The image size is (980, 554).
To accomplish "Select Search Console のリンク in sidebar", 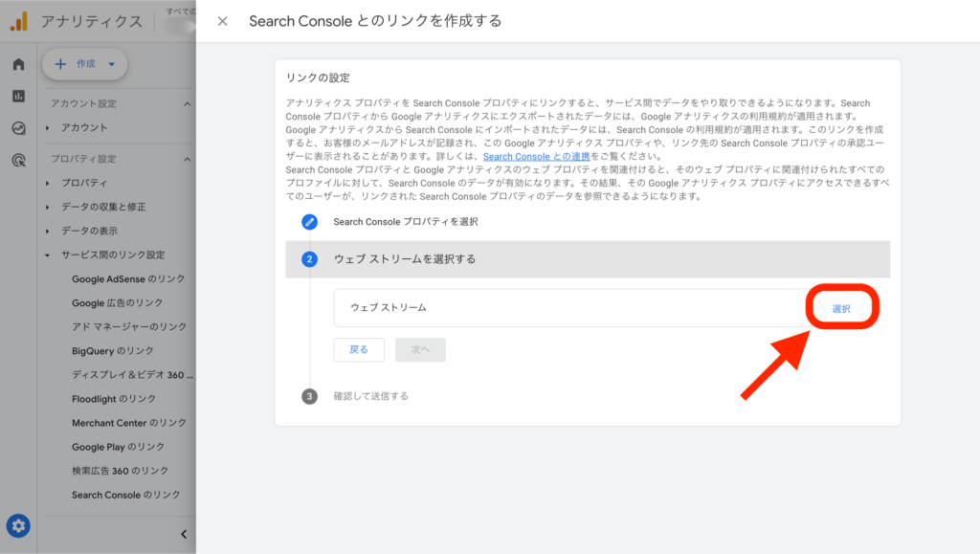I will 125,495.
